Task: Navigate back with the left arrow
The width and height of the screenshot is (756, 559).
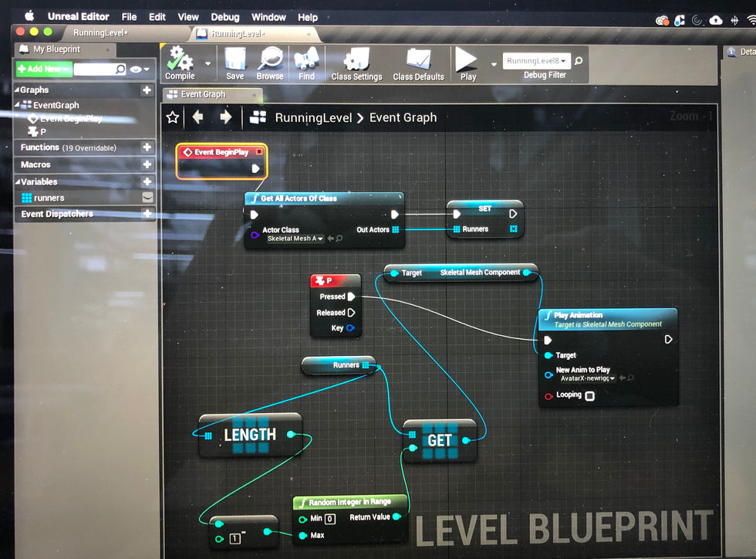Action: (x=197, y=117)
